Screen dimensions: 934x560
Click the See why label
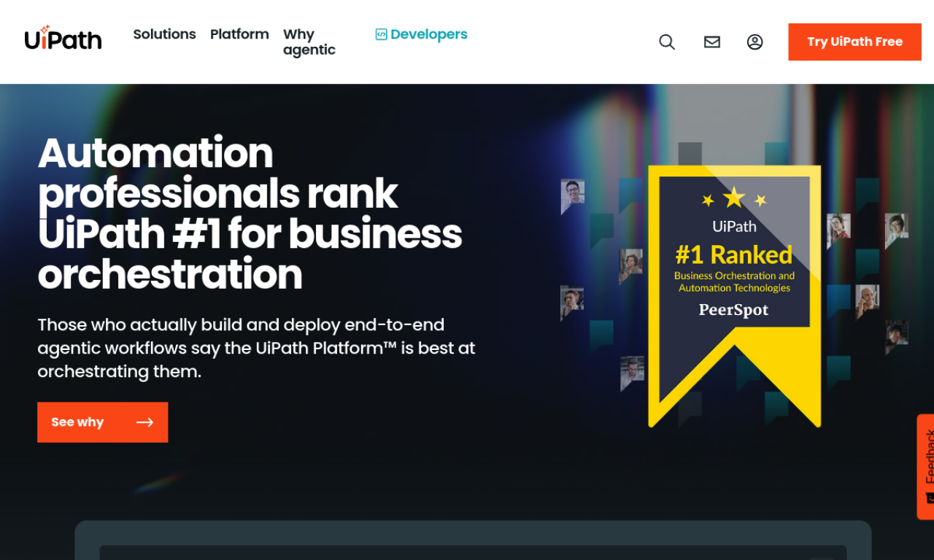[x=77, y=422]
